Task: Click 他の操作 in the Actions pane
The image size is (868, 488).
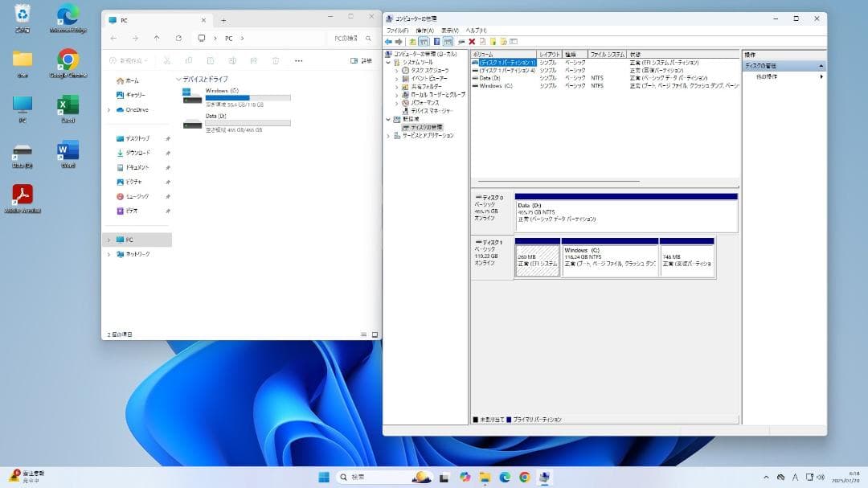Action: tap(766, 75)
